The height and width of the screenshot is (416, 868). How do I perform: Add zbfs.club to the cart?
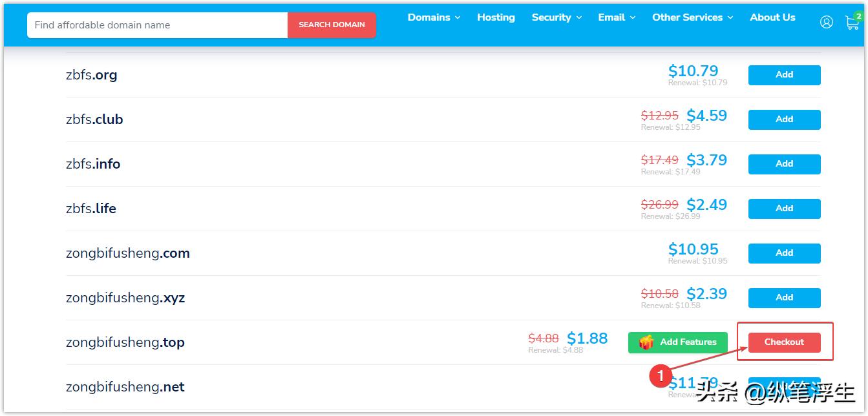[784, 120]
